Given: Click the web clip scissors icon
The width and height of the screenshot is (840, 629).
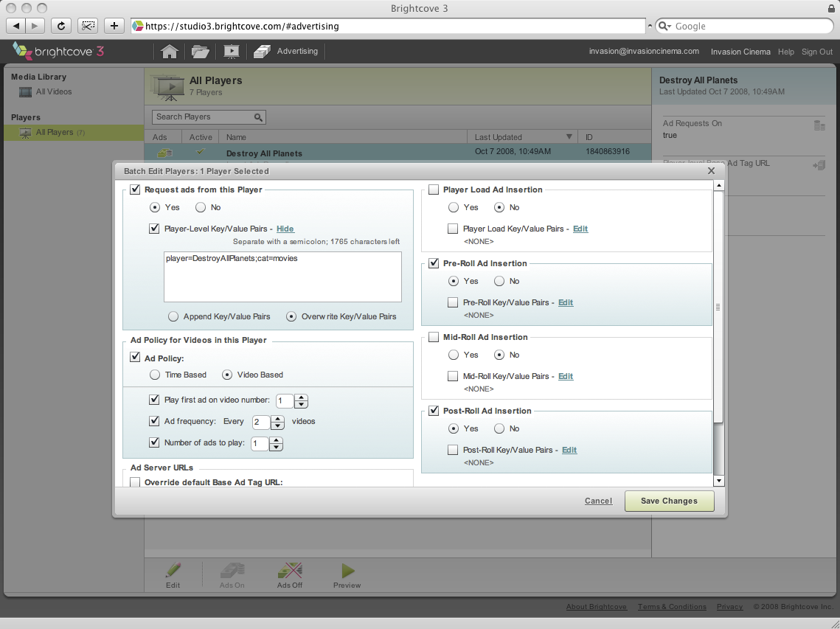Looking at the screenshot, I should [x=87, y=26].
